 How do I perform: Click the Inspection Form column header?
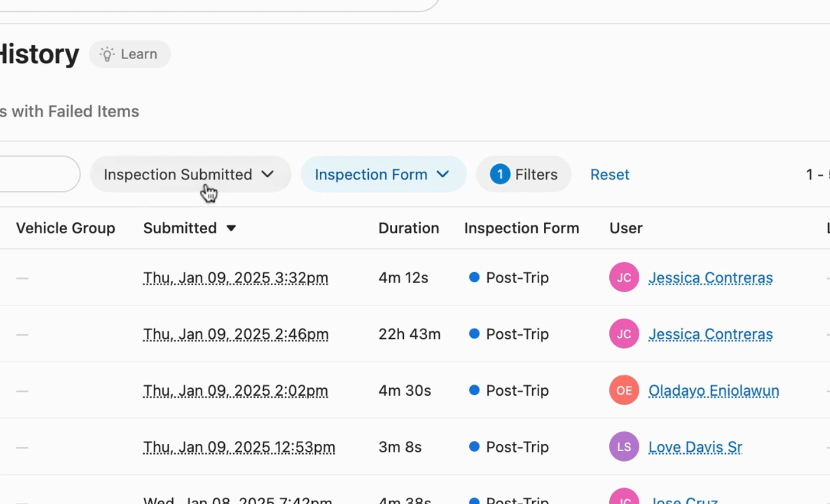521,228
